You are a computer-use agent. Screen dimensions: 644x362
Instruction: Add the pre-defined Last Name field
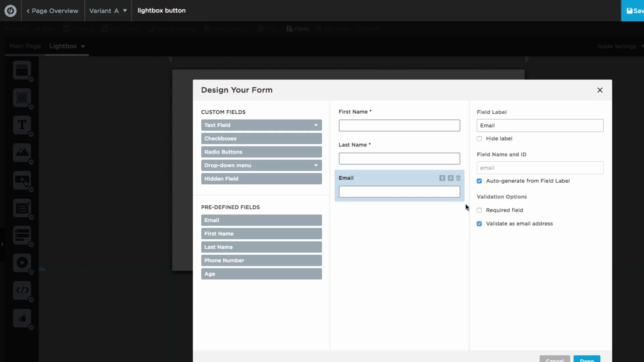pyautogui.click(x=261, y=247)
